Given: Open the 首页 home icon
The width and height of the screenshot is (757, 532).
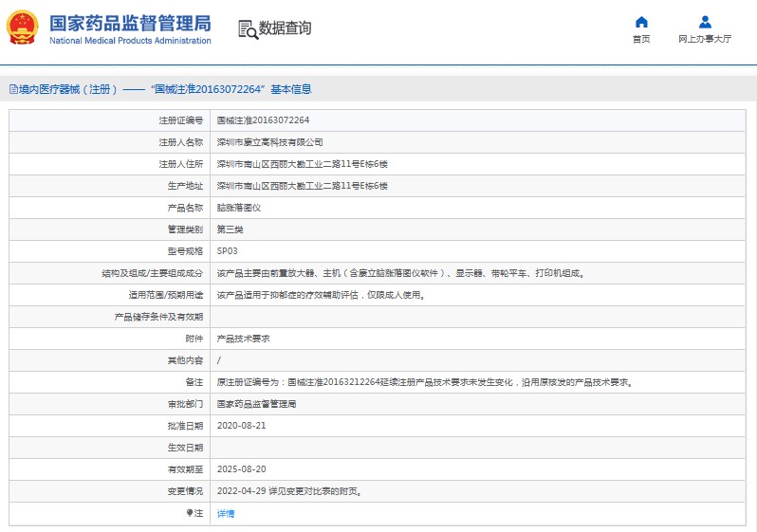Looking at the screenshot, I should tap(641, 22).
